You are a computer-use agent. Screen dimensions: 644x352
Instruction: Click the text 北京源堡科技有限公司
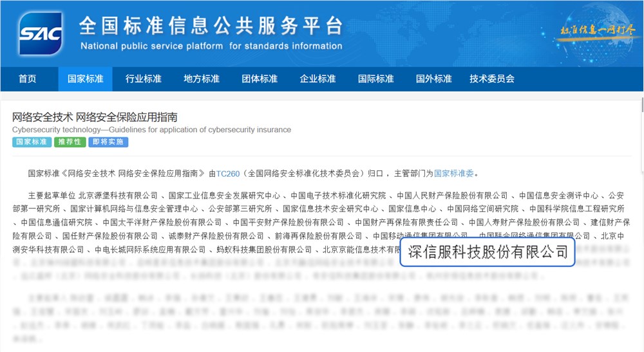pyautogui.click(x=118, y=195)
